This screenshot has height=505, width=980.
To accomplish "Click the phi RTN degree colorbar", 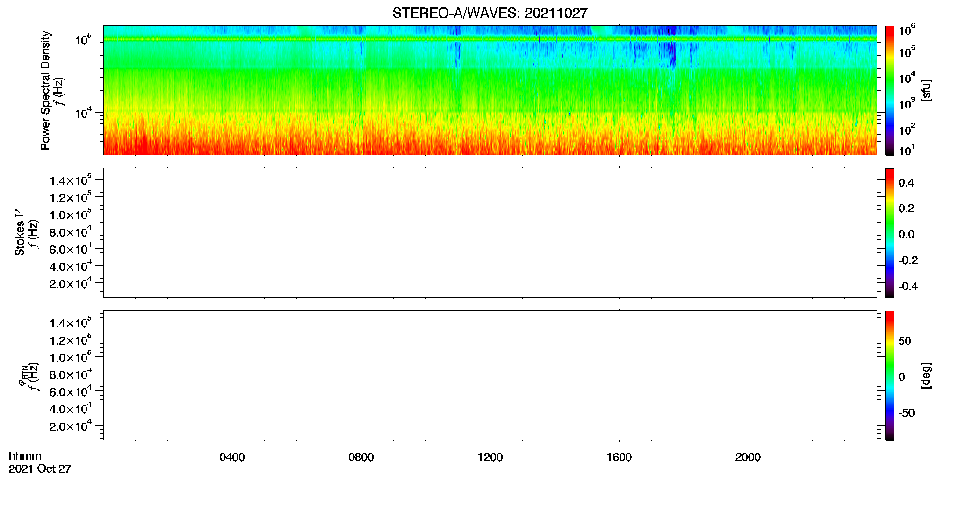I will [x=890, y=375].
